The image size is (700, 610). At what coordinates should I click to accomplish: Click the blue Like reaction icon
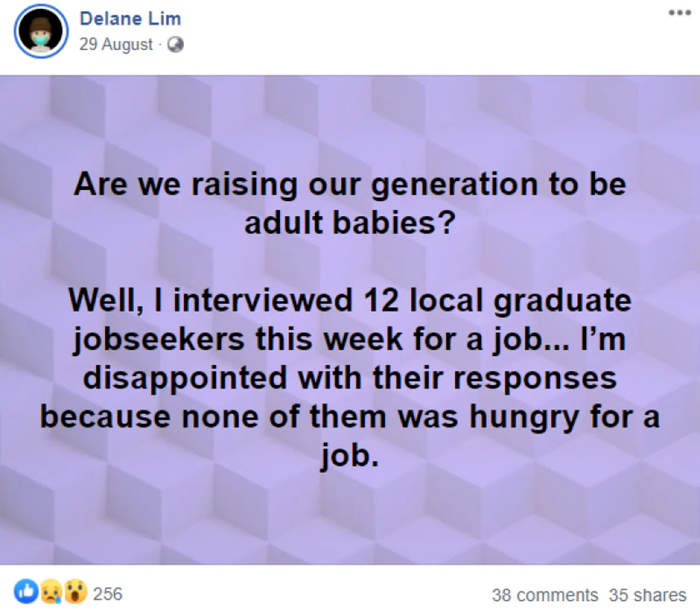[x=26, y=591]
